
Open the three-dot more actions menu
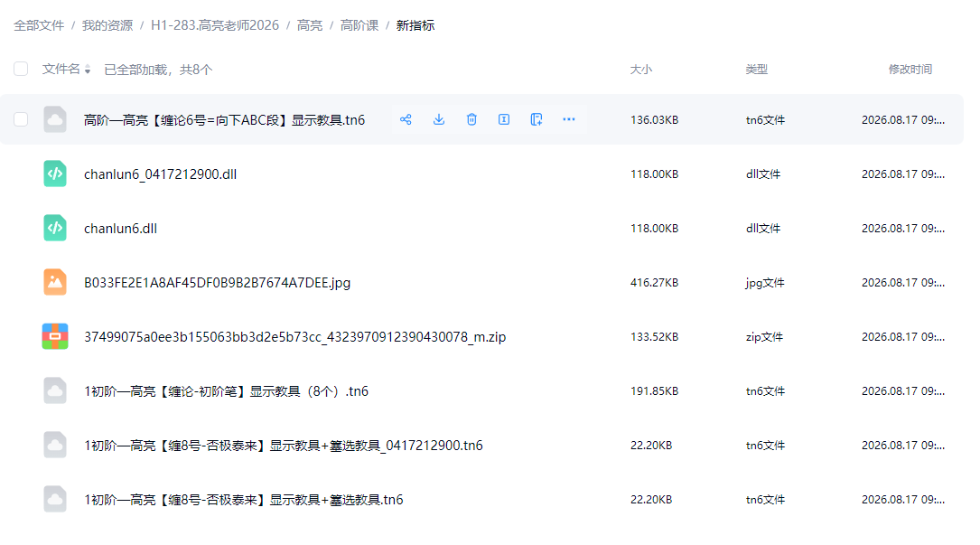(569, 119)
